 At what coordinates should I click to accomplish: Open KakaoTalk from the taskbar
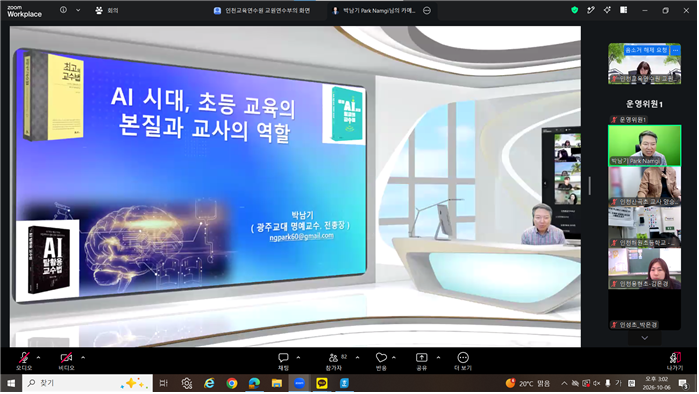pos(322,383)
